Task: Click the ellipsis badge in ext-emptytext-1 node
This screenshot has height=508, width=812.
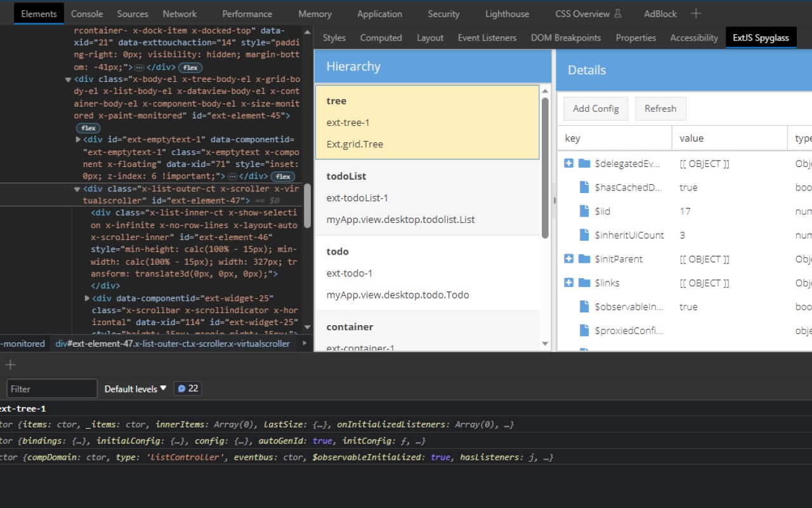Action: [232, 176]
